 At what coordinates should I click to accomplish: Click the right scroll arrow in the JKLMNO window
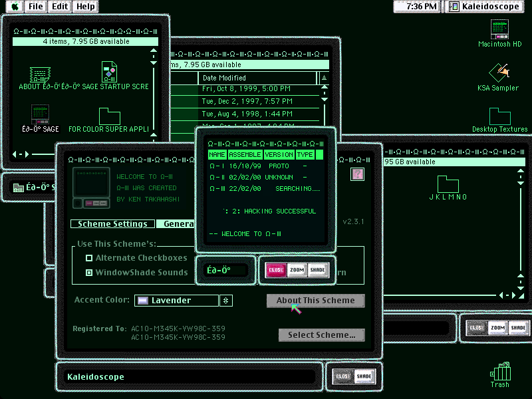tap(513, 295)
